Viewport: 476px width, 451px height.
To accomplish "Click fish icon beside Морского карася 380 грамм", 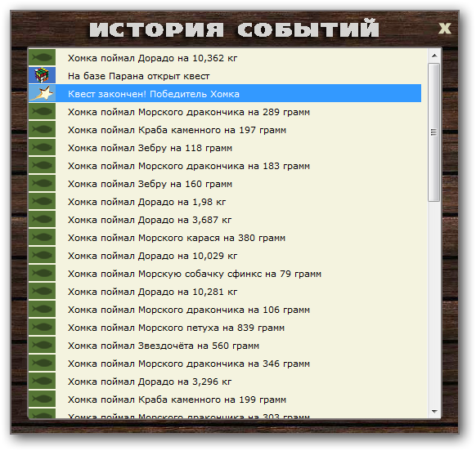I will 43,237.
